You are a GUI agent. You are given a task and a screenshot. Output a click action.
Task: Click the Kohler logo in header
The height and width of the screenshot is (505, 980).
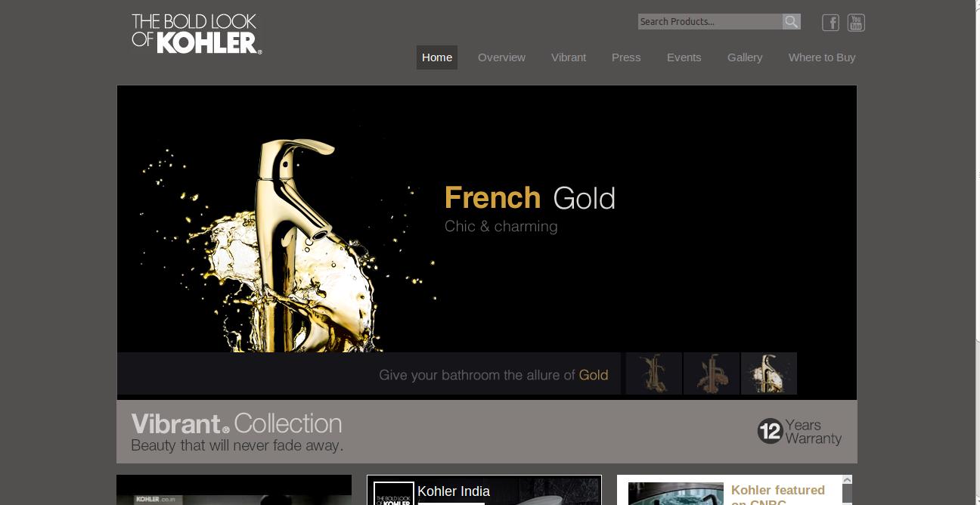click(197, 34)
